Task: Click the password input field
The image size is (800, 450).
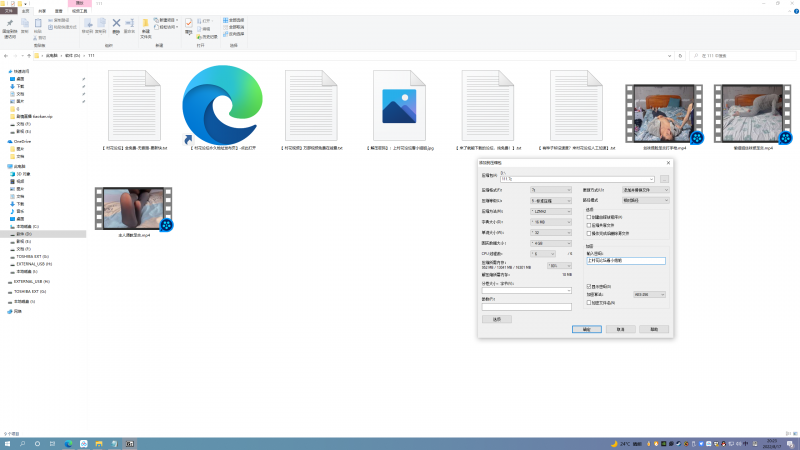Action: (625, 261)
